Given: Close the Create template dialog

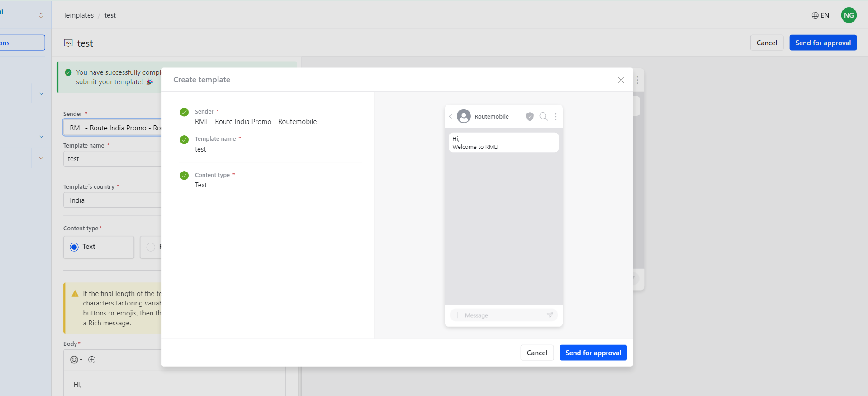Looking at the screenshot, I should pyautogui.click(x=621, y=80).
